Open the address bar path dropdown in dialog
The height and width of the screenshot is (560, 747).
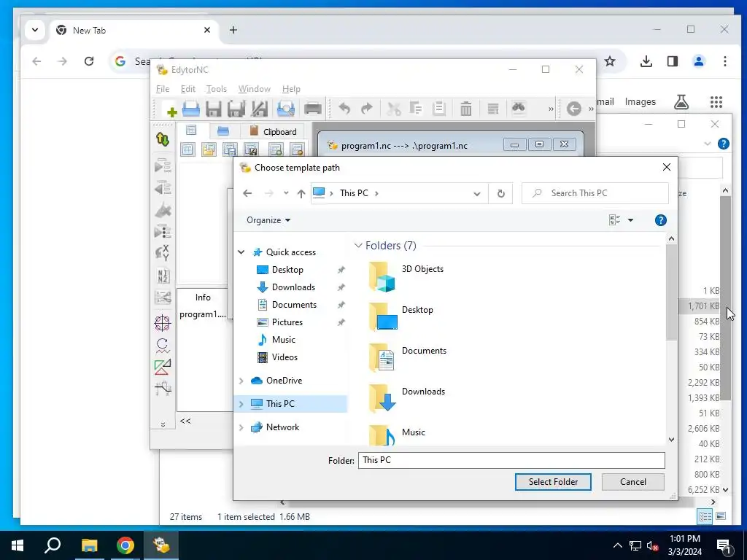tap(477, 193)
